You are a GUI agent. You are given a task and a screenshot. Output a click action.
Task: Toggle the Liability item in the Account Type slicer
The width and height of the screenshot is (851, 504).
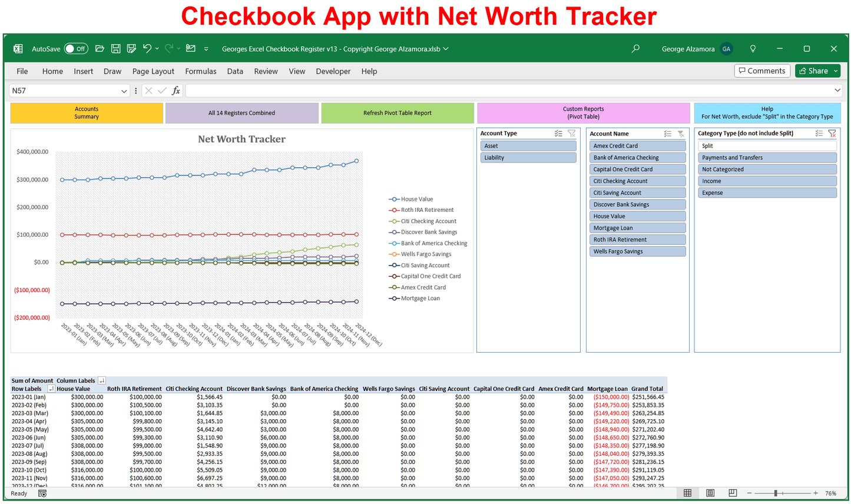coord(528,158)
